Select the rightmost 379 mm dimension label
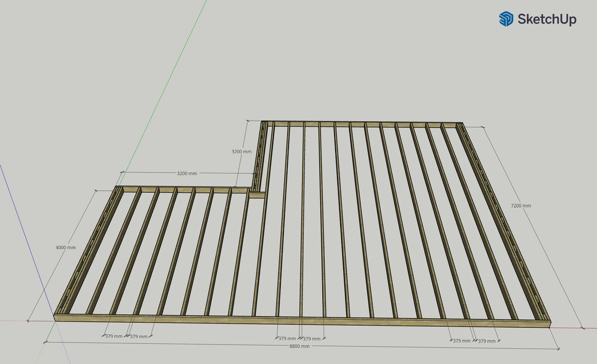The image size is (597, 364). click(488, 341)
